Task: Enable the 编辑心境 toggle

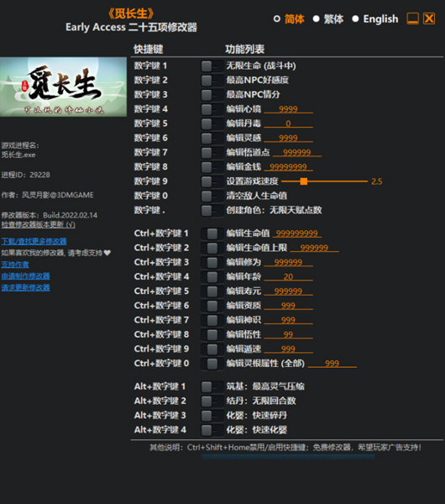Action: coord(212,109)
